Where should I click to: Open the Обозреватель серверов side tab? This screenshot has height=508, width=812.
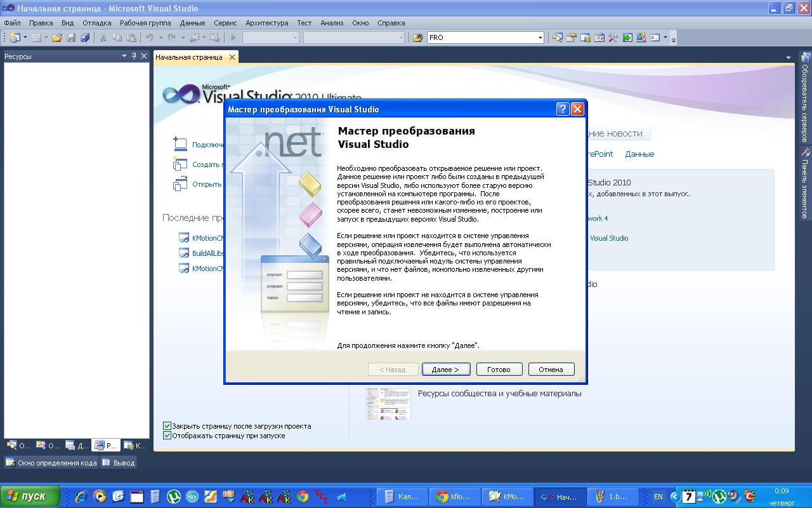(805, 97)
